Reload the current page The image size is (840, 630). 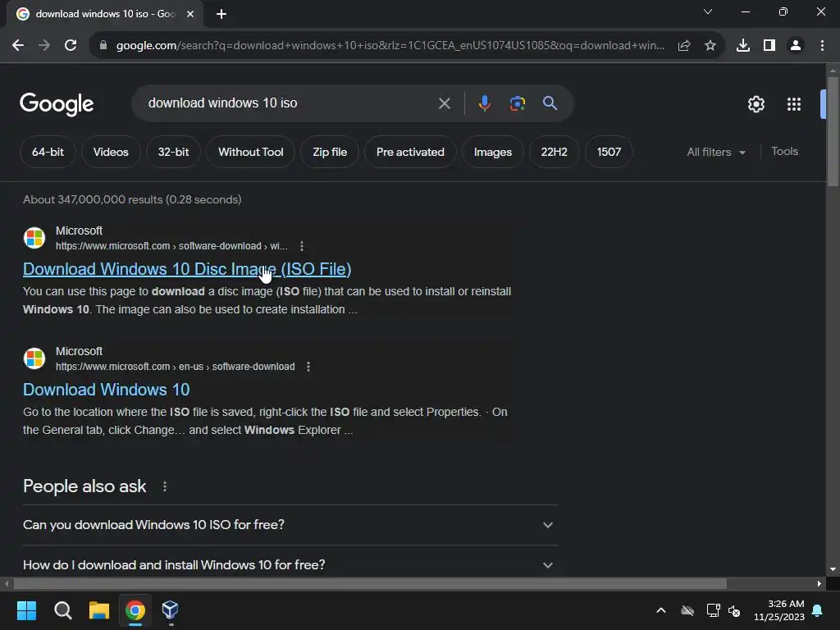(71, 46)
